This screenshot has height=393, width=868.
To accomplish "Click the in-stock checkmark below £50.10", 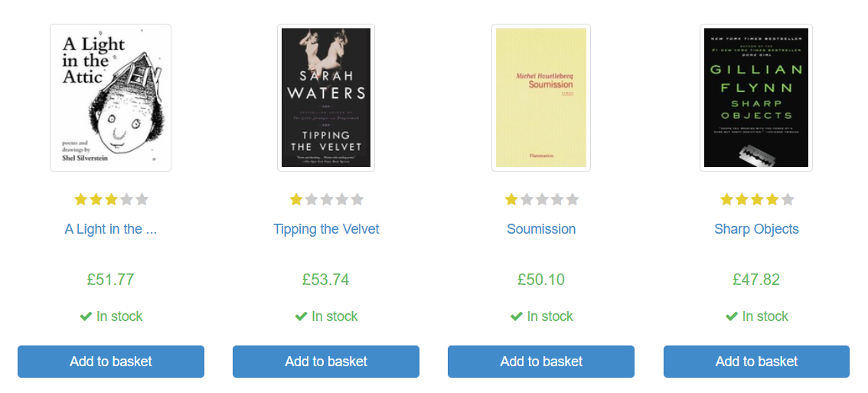I will (x=516, y=316).
